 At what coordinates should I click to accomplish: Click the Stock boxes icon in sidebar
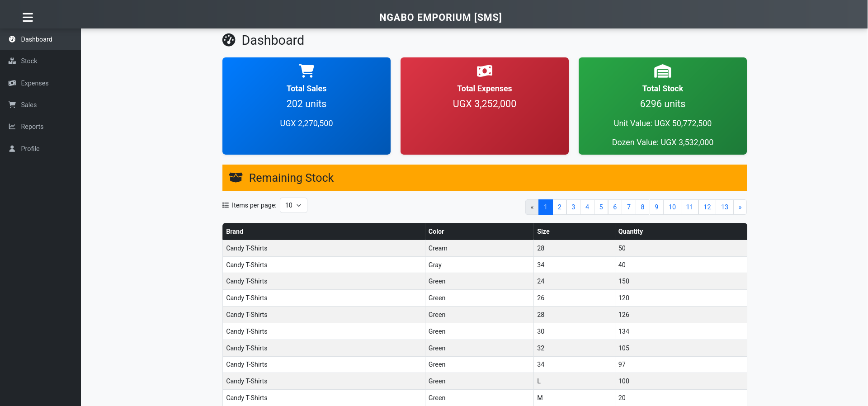pos(12,61)
